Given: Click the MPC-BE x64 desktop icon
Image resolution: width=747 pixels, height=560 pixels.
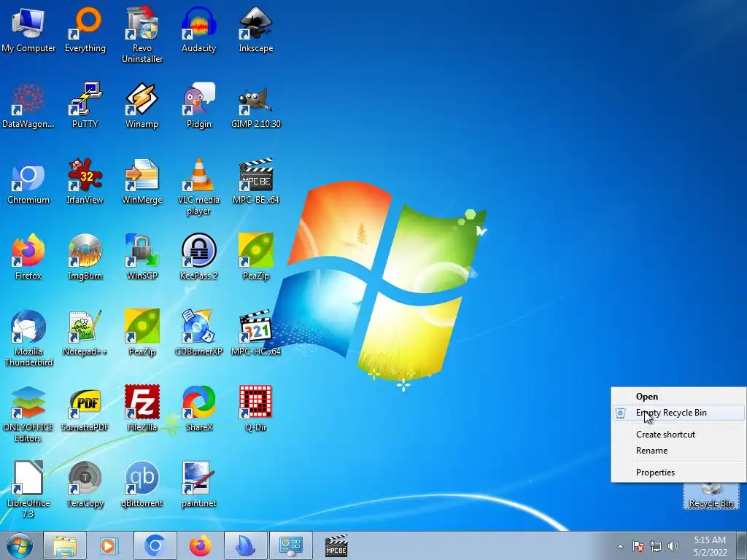Looking at the screenshot, I should [x=256, y=181].
